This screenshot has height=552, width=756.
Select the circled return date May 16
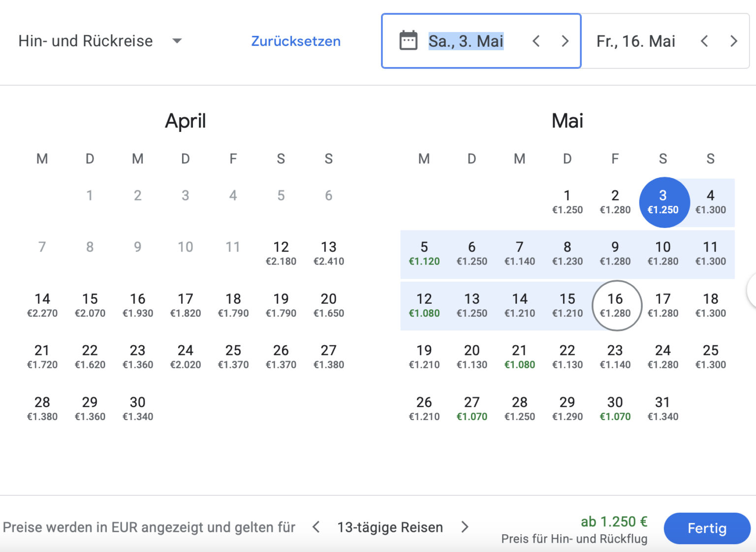point(616,304)
